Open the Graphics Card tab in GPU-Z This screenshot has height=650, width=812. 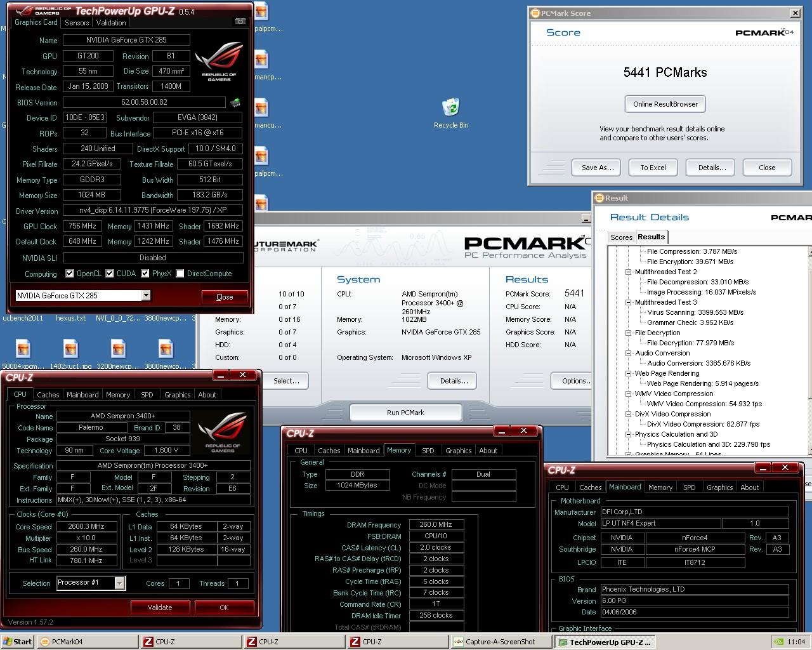(36, 22)
